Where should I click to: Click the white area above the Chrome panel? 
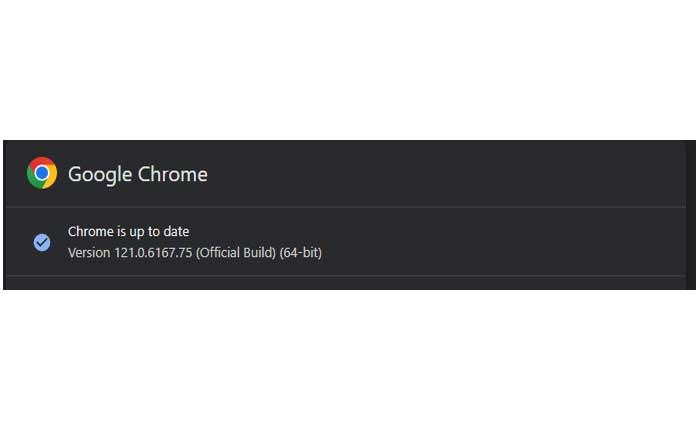click(350, 70)
